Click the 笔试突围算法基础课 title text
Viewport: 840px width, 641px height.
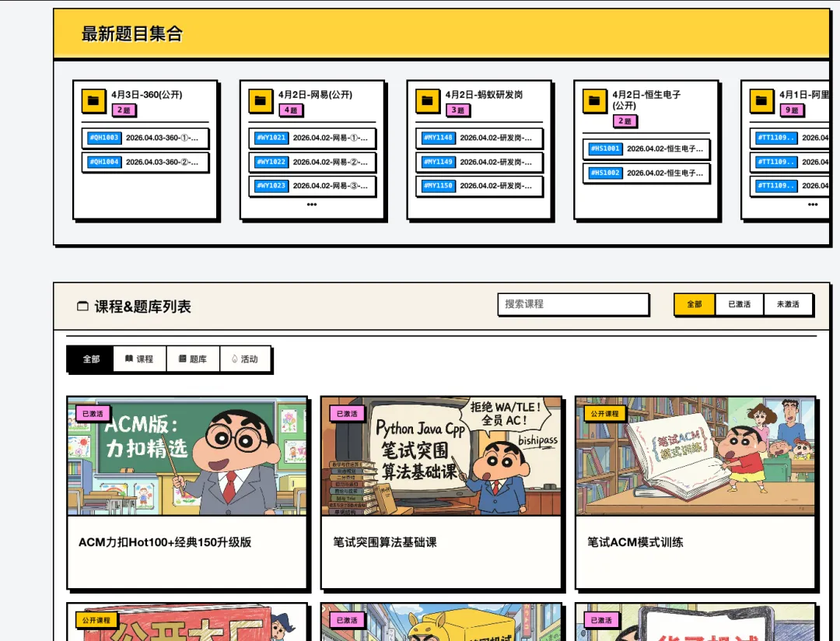point(385,542)
